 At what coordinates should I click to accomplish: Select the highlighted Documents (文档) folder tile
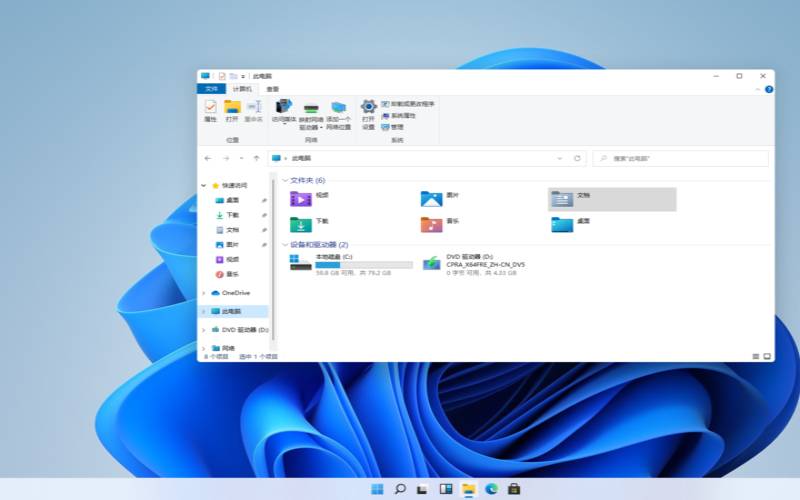(x=612, y=199)
